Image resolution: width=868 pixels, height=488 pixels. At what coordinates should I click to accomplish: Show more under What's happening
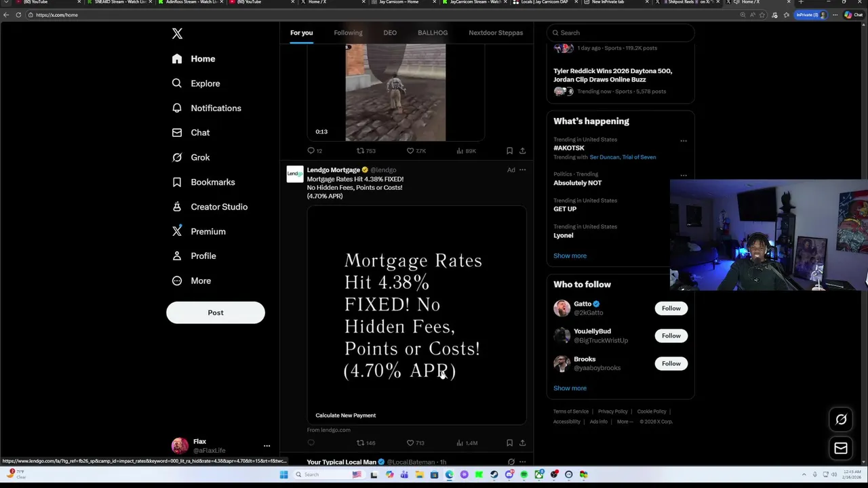570,256
